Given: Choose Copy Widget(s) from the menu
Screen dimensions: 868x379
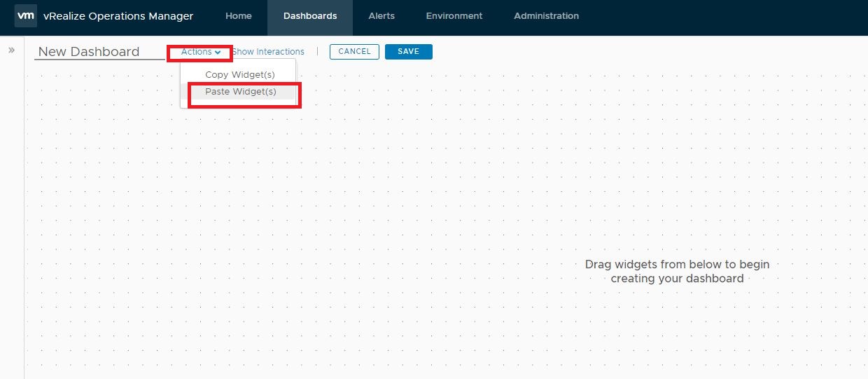Looking at the screenshot, I should 240,74.
